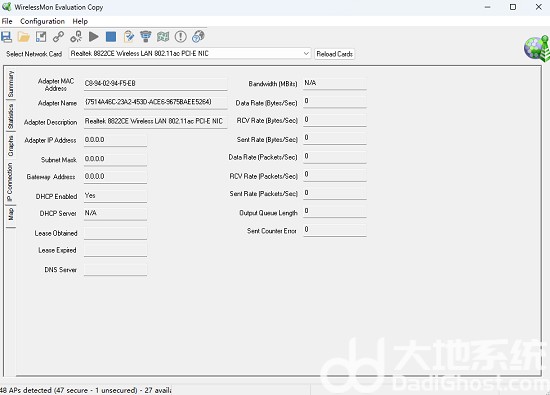Expand the Select Network Card dropdown
Image resolution: width=550 pixels, height=395 pixels.
[306, 53]
